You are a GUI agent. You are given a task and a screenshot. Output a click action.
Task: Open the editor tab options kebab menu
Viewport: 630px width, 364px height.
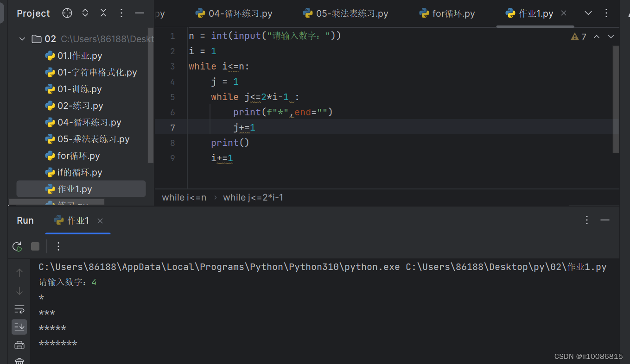(x=606, y=13)
